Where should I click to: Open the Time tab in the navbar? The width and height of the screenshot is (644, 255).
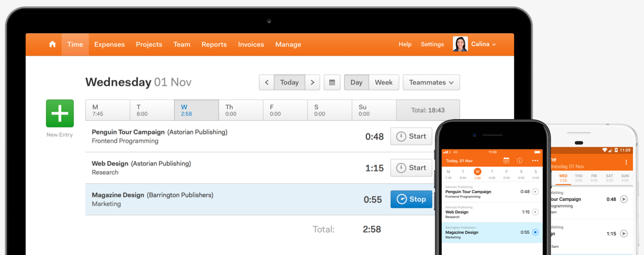click(75, 44)
